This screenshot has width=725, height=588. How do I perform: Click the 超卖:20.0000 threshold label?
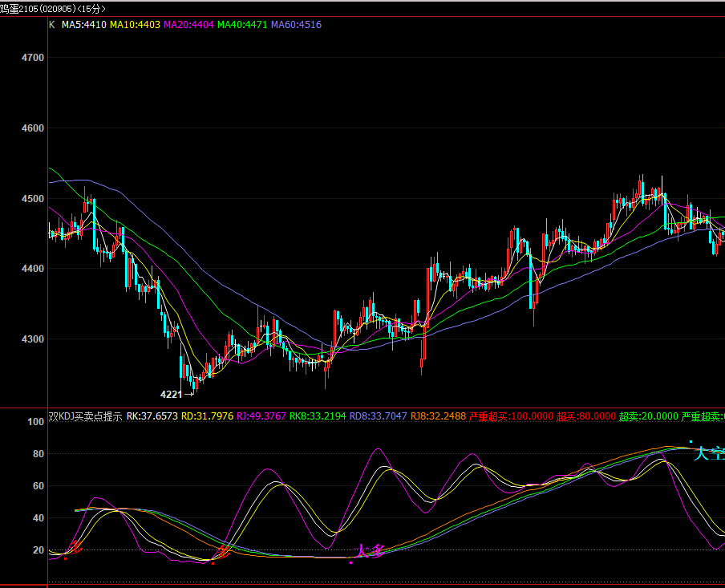649,416
